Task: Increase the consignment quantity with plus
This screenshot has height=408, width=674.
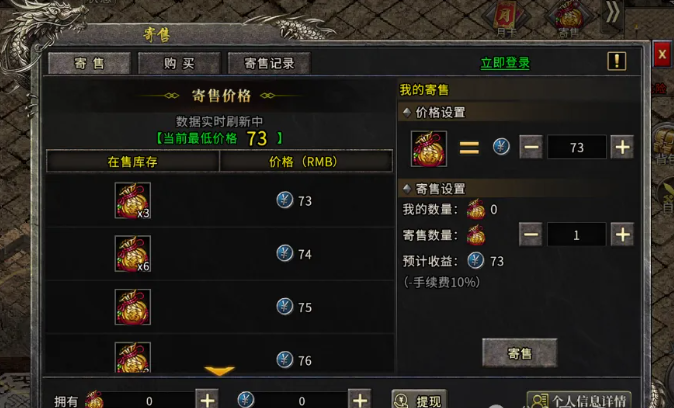Action: (x=622, y=234)
